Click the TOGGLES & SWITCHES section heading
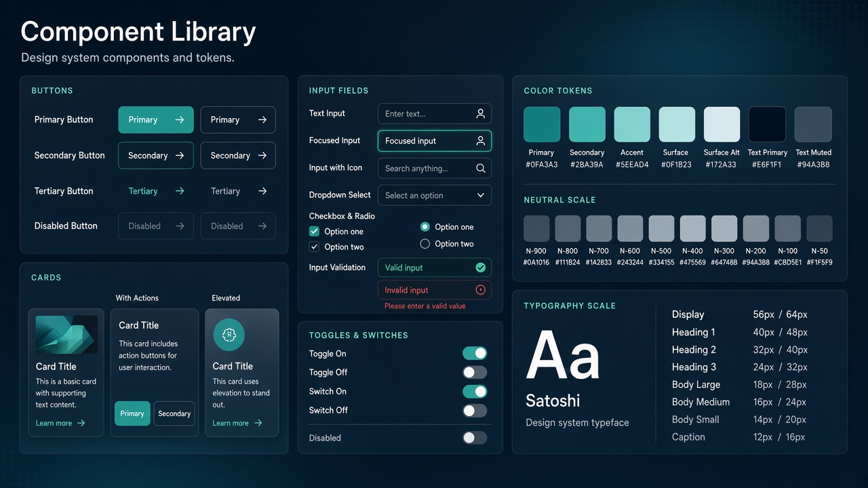868x488 pixels. (359, 335)
